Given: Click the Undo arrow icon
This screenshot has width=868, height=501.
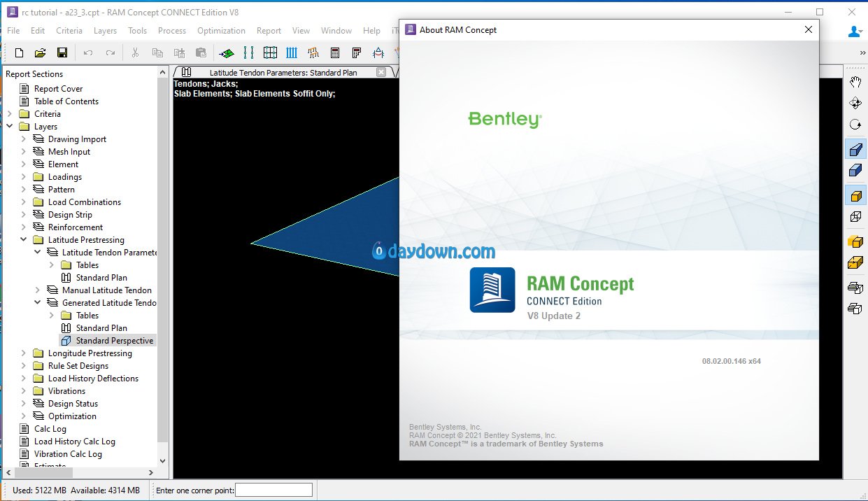Looking at the screenshot, I should (87, 52).
